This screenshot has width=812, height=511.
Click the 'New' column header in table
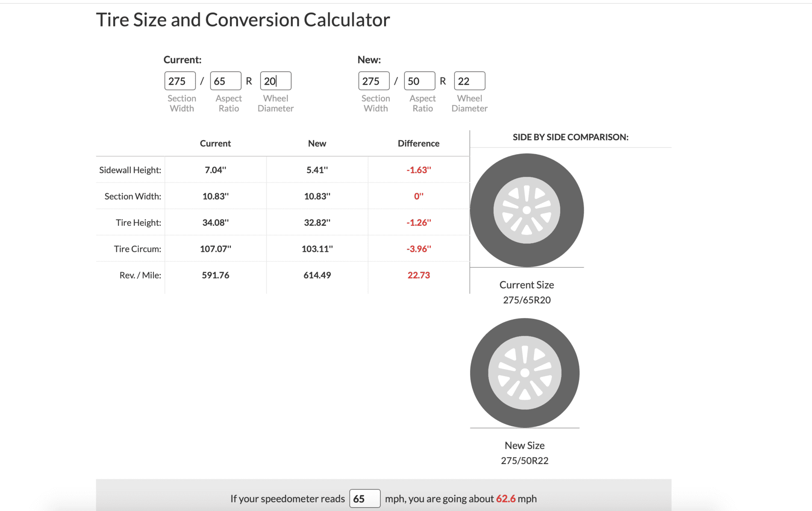pos(317,143)
